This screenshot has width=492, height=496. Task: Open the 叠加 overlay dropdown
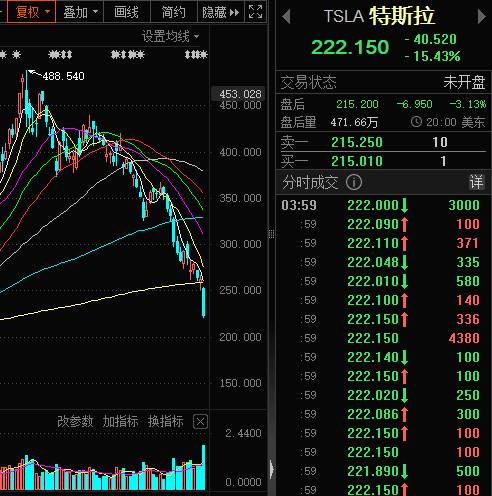point(80,12)
